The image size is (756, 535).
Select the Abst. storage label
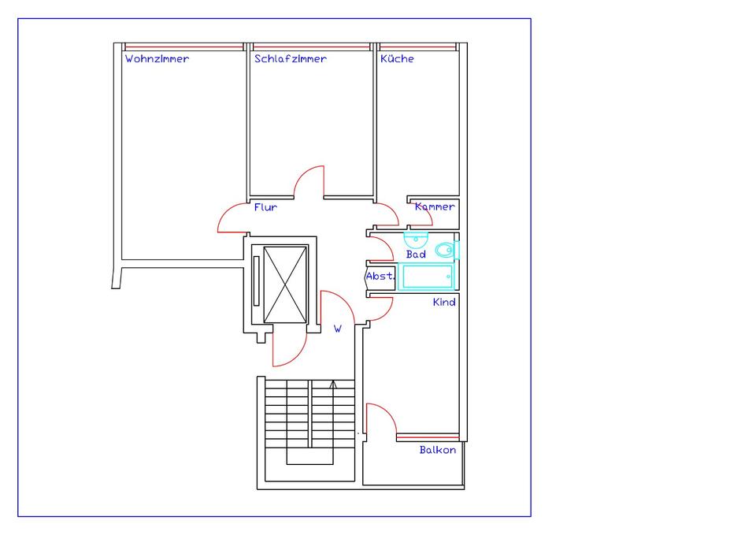(x=380, y=277)
